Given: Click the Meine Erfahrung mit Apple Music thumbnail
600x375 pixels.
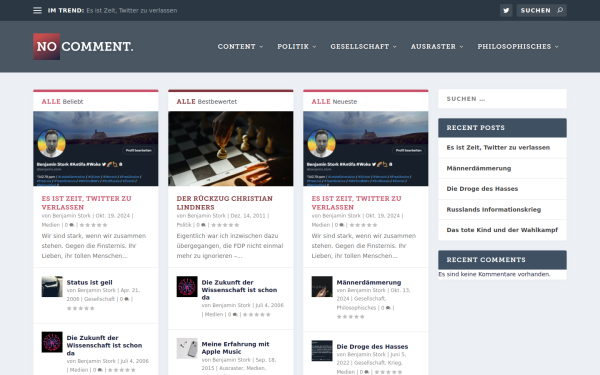Looking at the screenshot, I should 187,348.
